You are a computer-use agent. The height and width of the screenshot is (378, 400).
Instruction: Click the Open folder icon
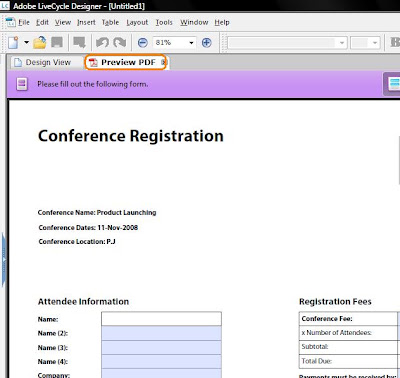click(x=40, y=43)
